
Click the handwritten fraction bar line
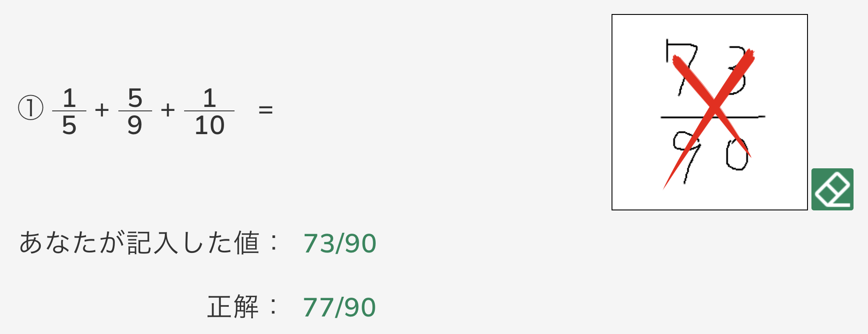pos(713,117)
